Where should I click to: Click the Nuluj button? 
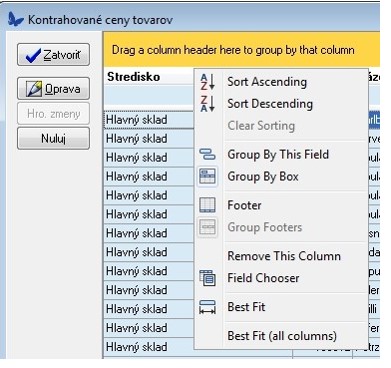click(53, 138)
